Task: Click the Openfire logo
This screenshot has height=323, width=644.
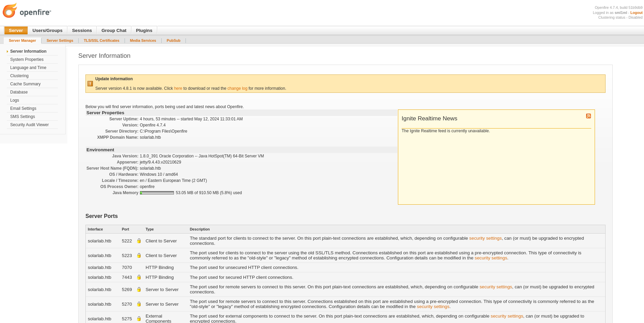Action: (27, 11)
